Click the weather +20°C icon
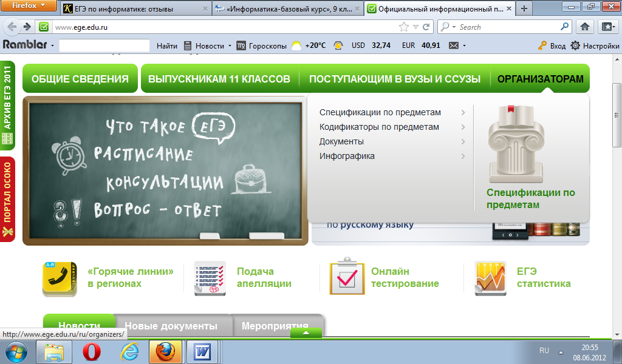 (x=296, y=45)
